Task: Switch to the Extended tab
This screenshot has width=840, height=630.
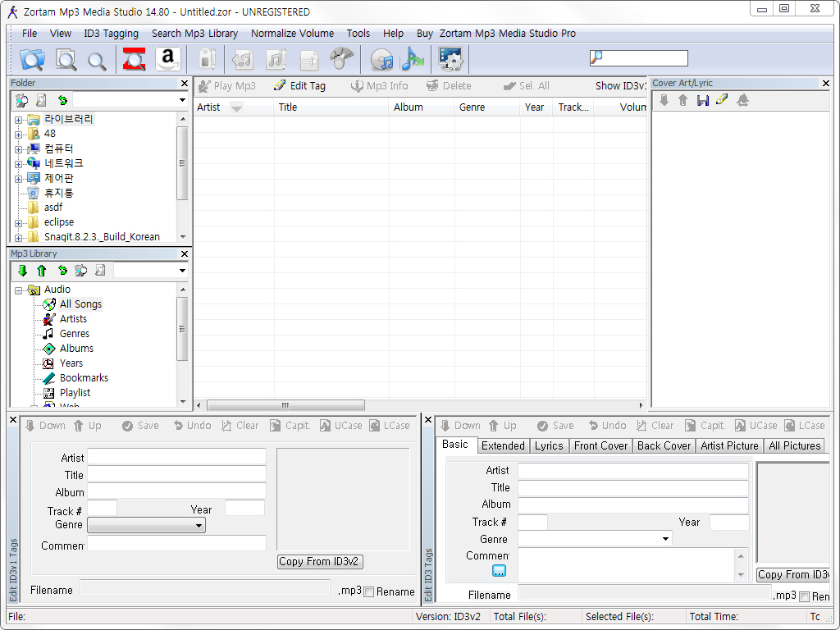Action: click(503, 445)
